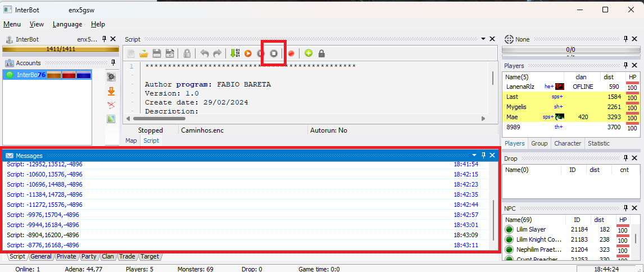Undo last script edit

(205, 53)
